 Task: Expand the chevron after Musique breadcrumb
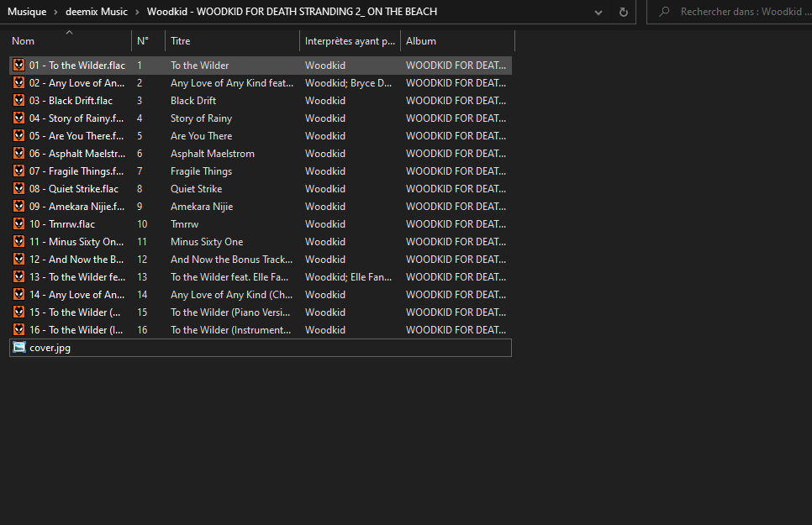click(56, 12)
